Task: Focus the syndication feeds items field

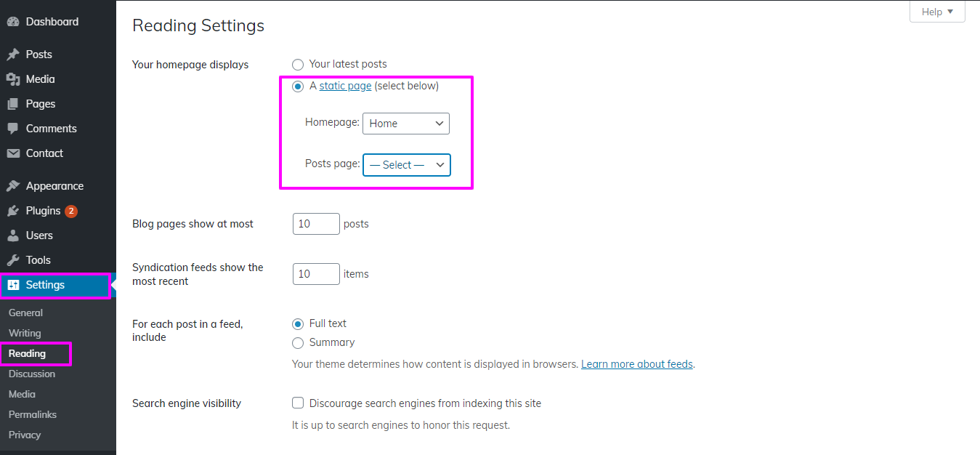Action: coord(316,274)
